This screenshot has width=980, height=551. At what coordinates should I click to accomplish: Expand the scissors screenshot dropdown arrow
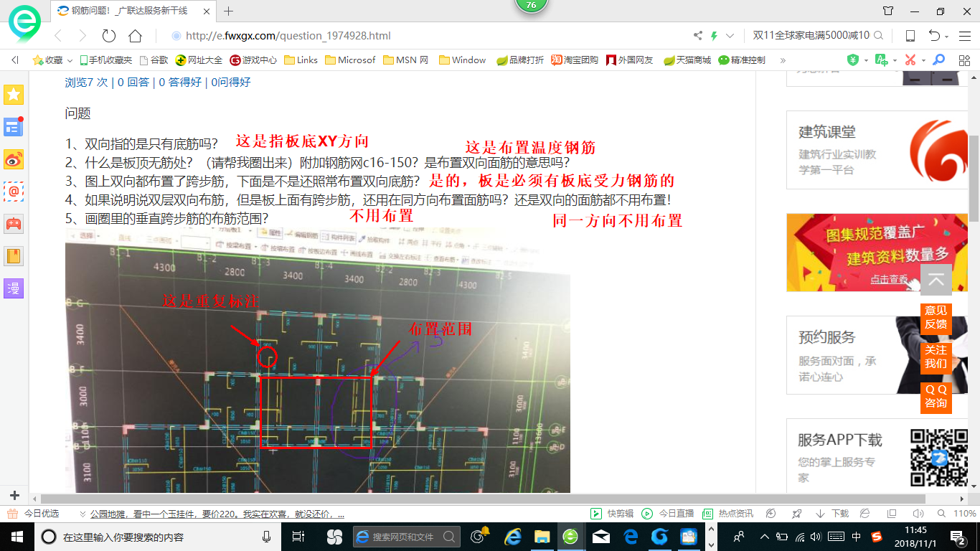click(x=923, y=61)
